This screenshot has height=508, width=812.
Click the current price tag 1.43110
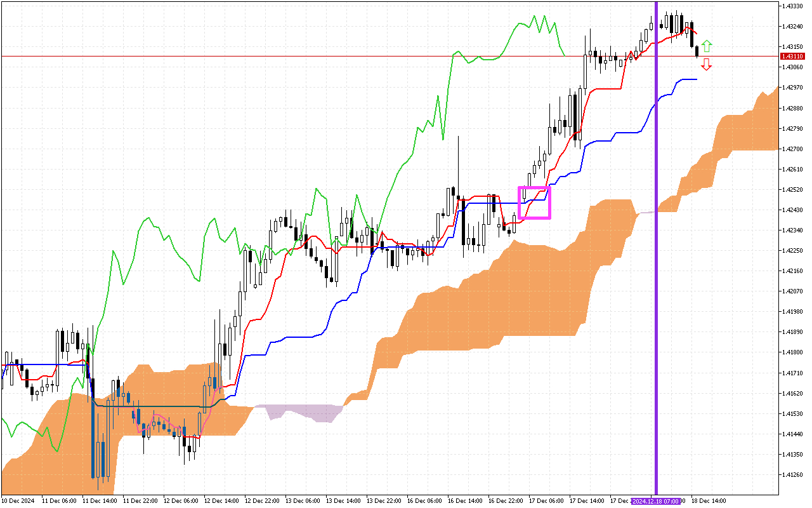pyautogui.click(x=791, y=56)
